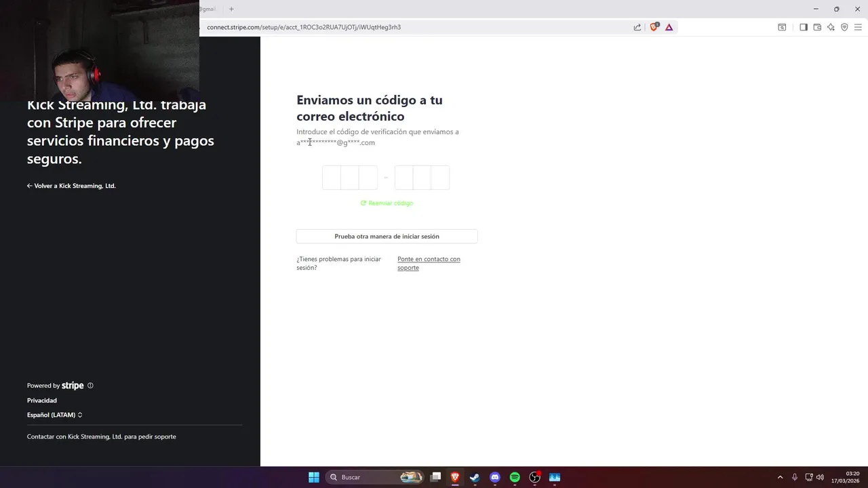The image size is (868, 488).
Task: Click the Brave VPN shield icon
Action: coord(844,27)
